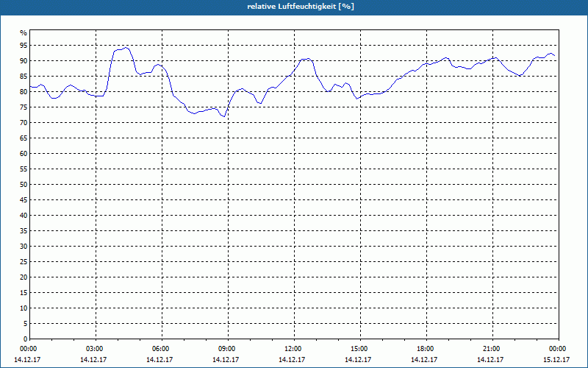Choose the 40 y-axis label
The height and width of the screenshot is (368, 588).
tap(24, 215)
